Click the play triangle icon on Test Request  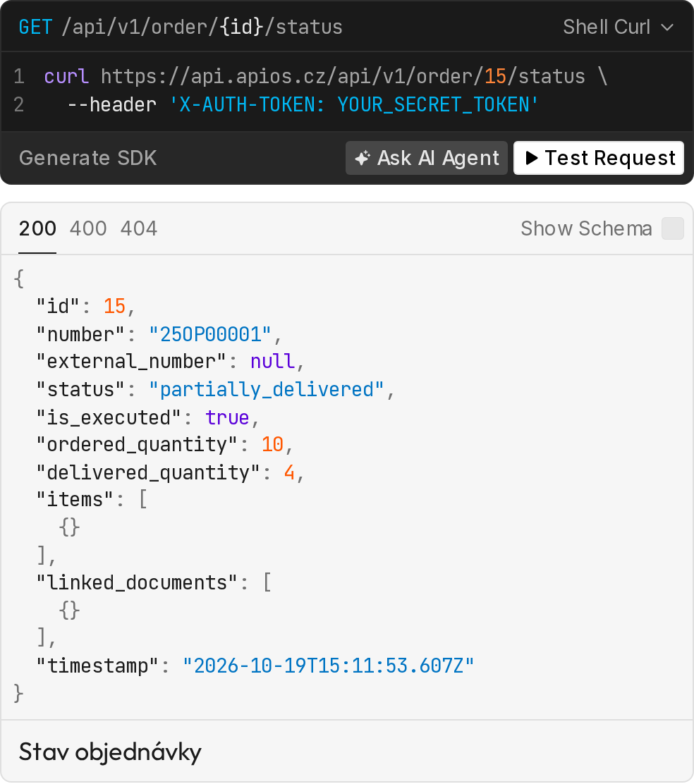[532, 158]
